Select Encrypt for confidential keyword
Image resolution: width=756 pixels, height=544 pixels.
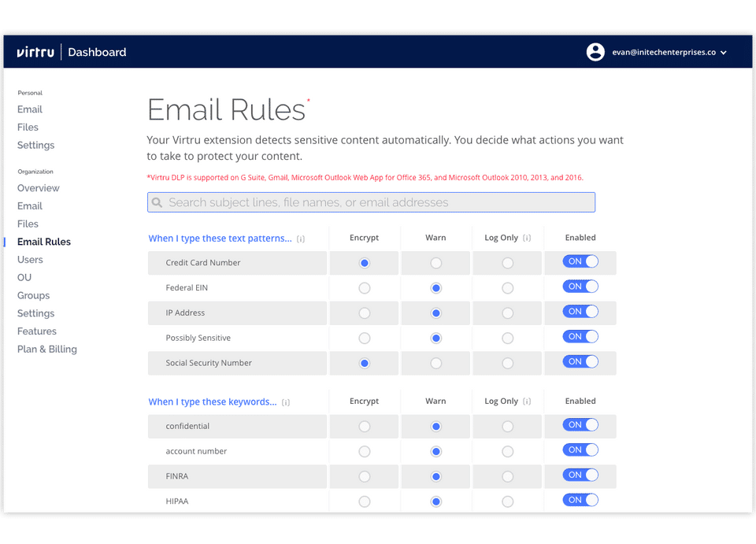click(365, 427)
